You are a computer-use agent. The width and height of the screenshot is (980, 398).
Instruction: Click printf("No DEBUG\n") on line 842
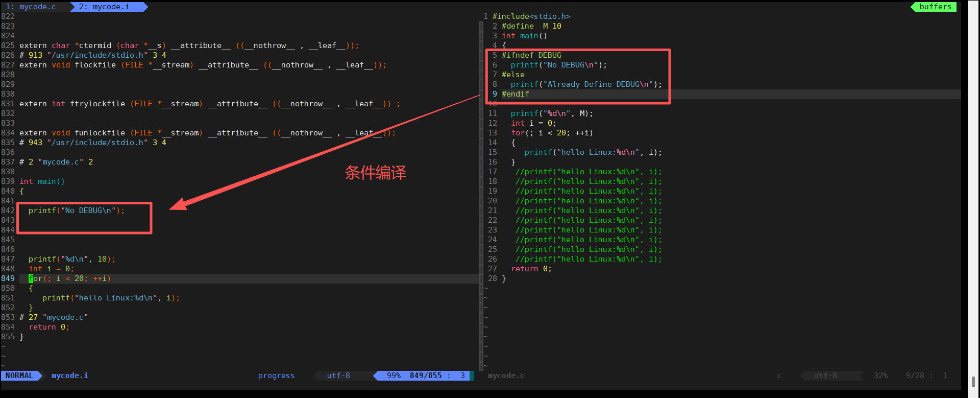click(x=77, y=210)
